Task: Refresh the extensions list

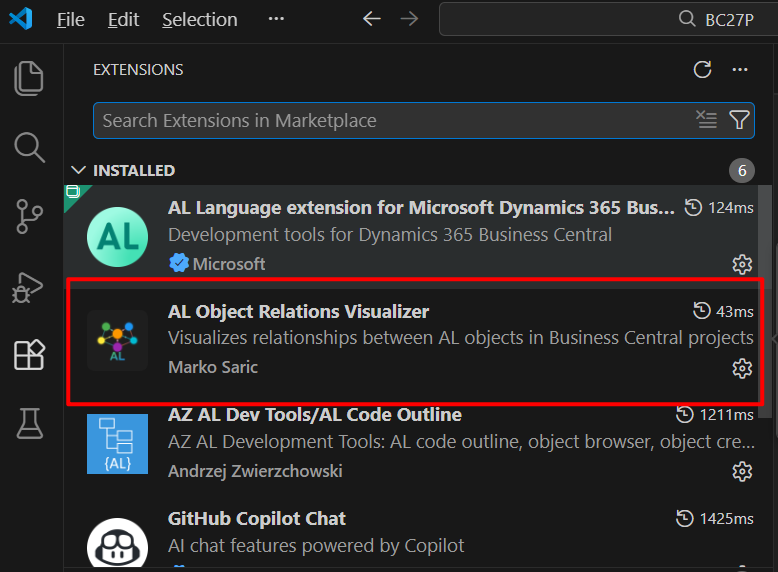Action: click(x=703, y=70)
